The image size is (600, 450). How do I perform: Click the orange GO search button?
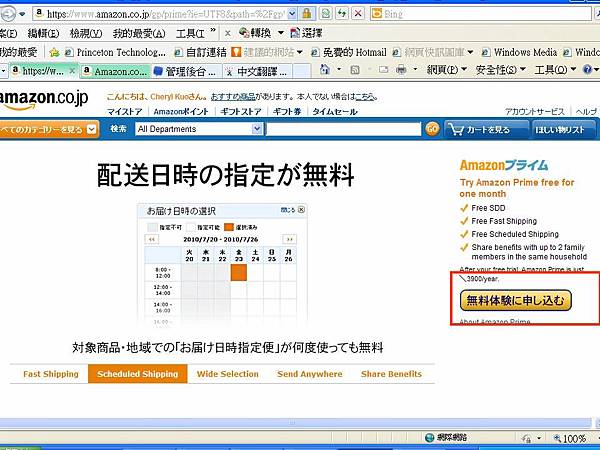click(432, 129)
